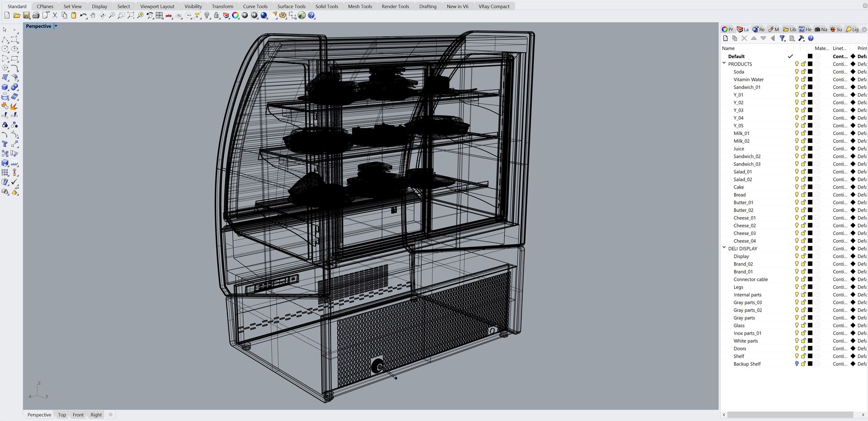This screenshot has height=421, width=868.
Task: Open Continuous linetype dropdown for White parts layer
Action: (x=840, y=341)
